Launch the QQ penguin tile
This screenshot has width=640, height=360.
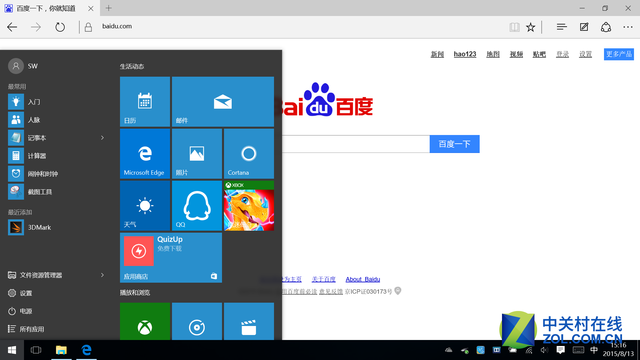tap(197, 206)
